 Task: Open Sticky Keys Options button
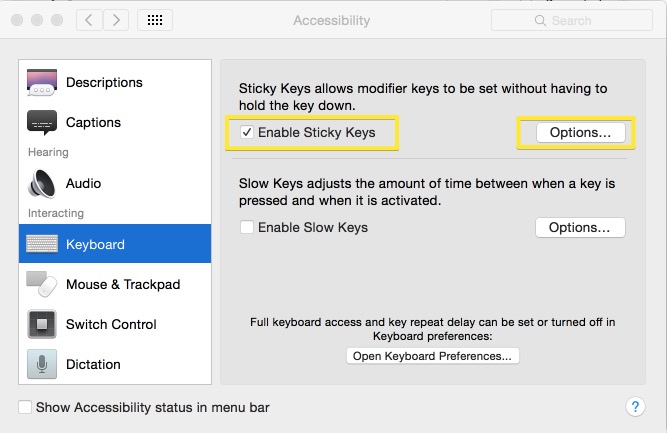[581, 133]
